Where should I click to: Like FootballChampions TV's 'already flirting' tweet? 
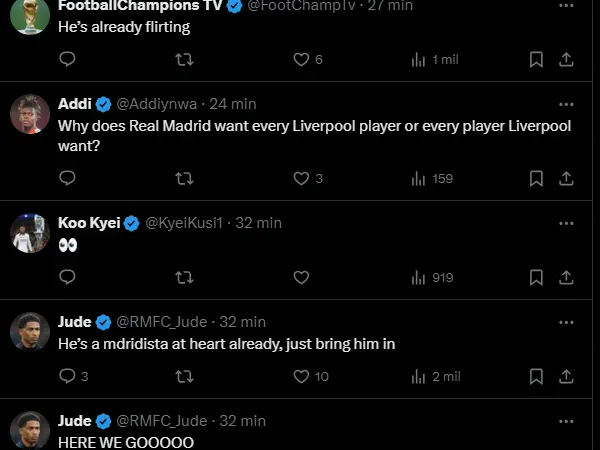pyautogui.click(x=301, y=59)
